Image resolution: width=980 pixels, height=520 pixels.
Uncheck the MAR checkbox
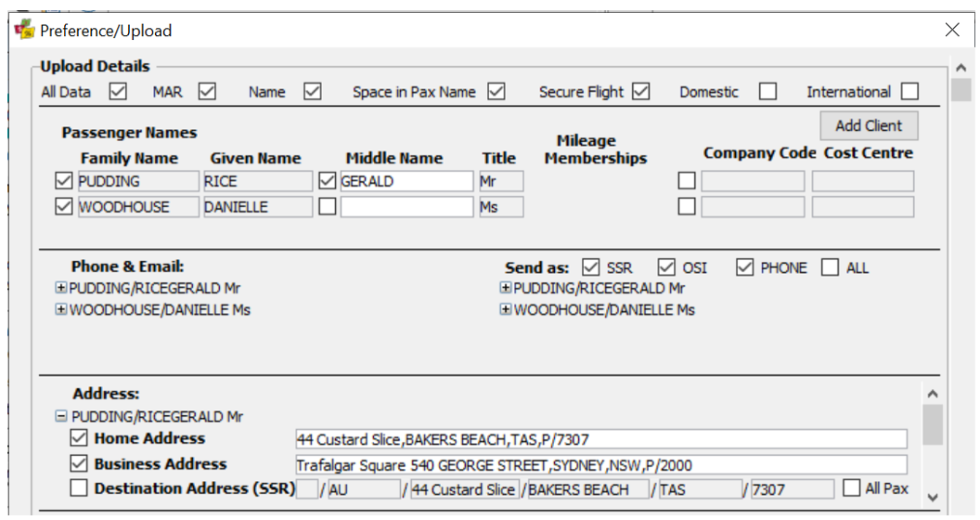click(207, 91)
